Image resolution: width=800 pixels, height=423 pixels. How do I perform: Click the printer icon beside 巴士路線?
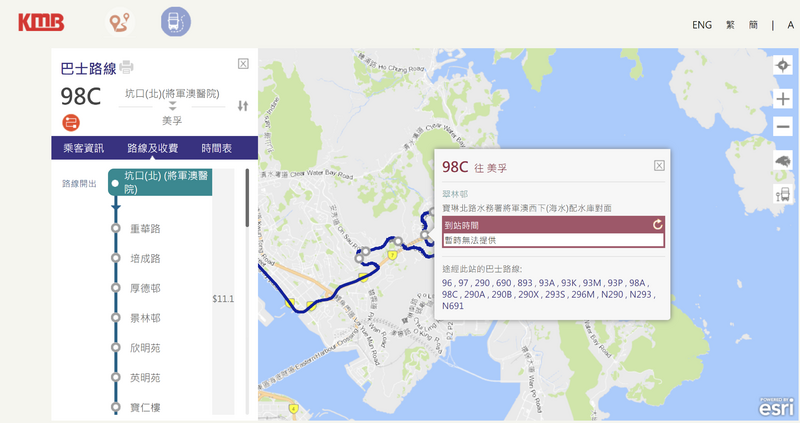pyautogui.click(x=126, y=67)
